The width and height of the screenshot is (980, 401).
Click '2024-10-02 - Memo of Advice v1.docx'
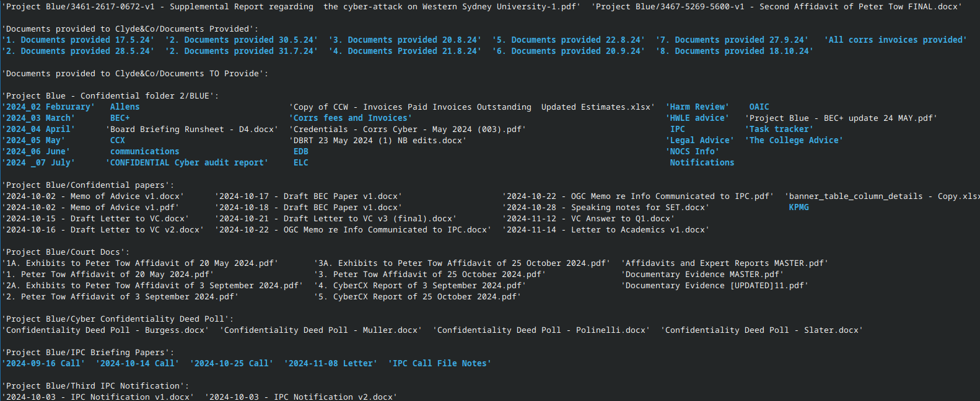pos(93,196)
